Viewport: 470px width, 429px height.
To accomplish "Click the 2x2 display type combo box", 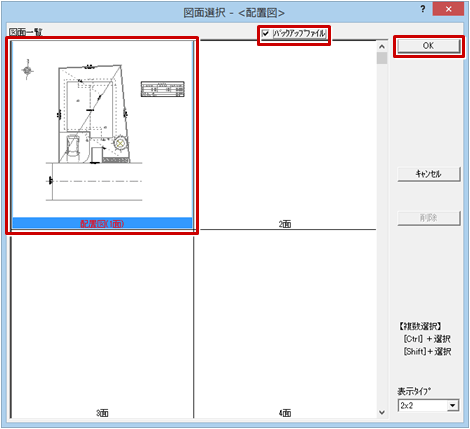I will click(x=428, y=406).
